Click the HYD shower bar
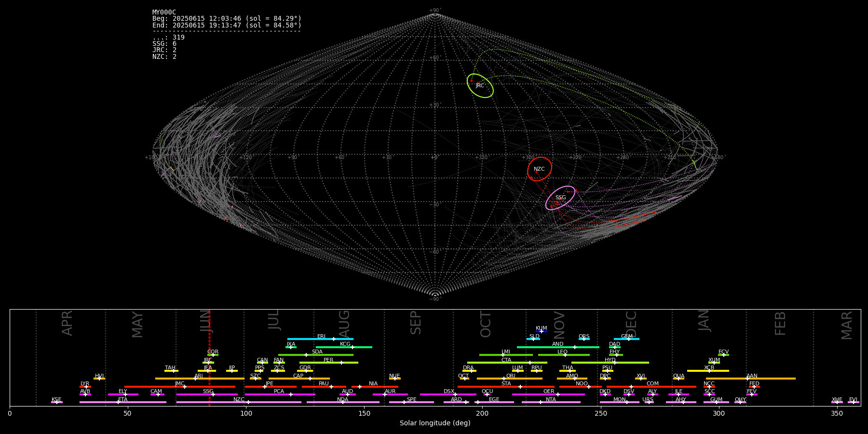868x434 pixels. point(610,363)
